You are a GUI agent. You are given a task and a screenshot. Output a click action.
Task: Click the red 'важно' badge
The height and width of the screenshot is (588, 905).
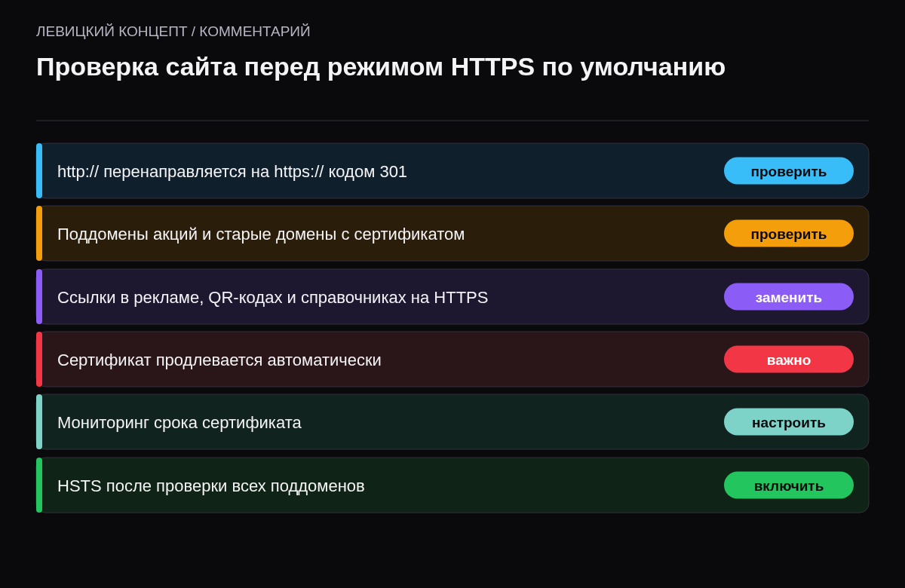pos(789,360)
